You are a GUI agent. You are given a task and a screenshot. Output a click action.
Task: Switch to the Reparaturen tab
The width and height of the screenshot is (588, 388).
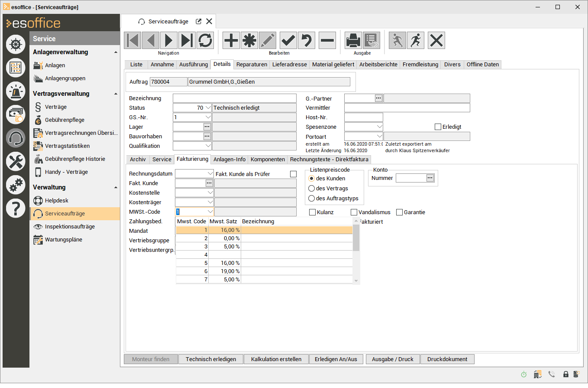click(x=252, y=64)
